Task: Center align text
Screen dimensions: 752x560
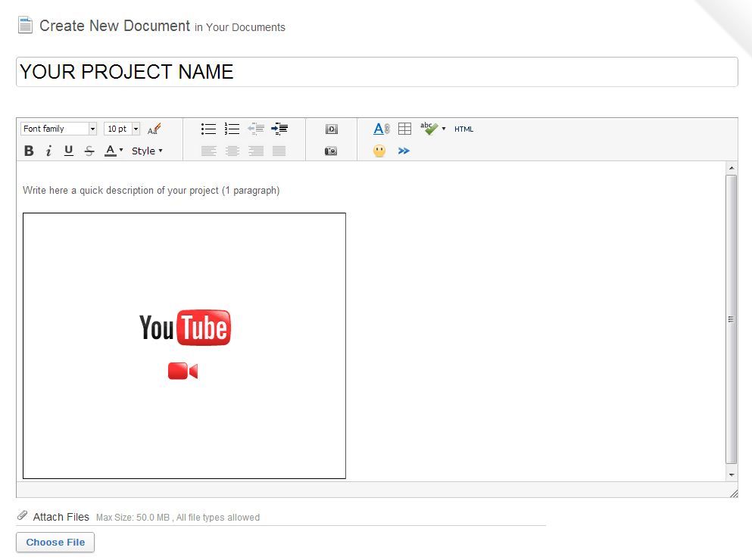Action: 232,151
